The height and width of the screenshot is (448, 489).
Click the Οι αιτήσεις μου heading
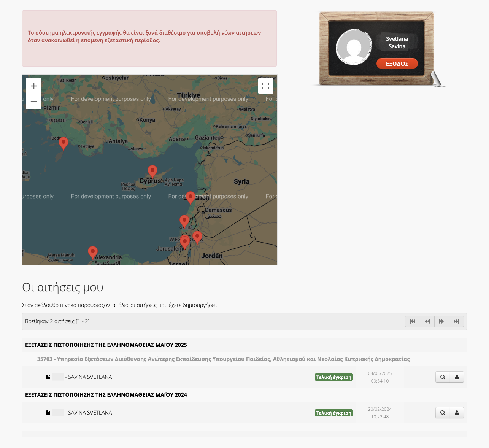pos(63,288)
